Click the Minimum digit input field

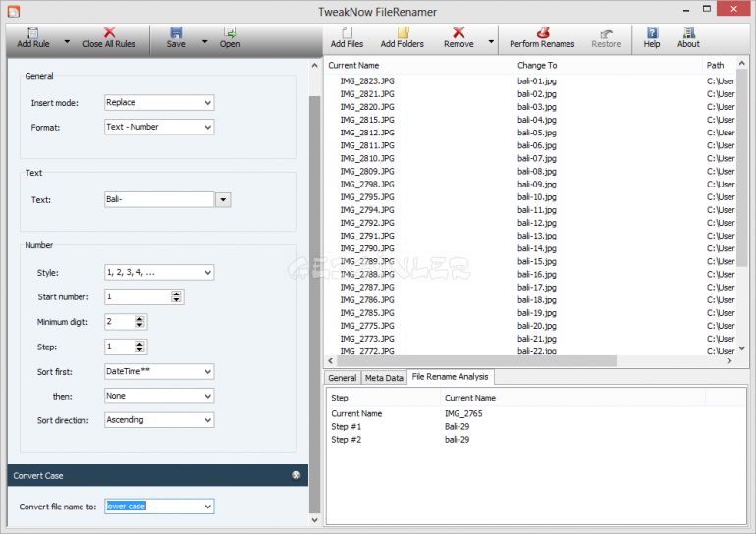point(119,322)
